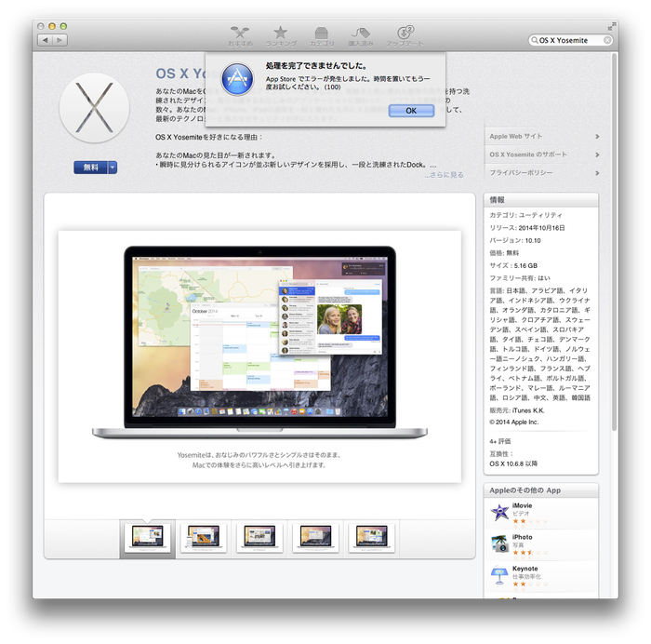Click chevron beside Apple Web サイト
The width and height of the screenshot is (651, 644).
click(x=597, y=136)
